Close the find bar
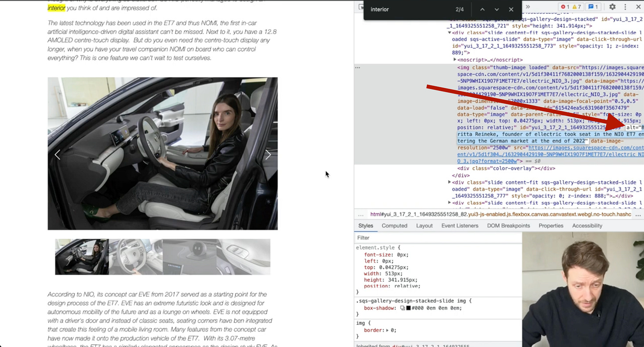The height and width of the screenshot is (347, 644). coord(511,9)
